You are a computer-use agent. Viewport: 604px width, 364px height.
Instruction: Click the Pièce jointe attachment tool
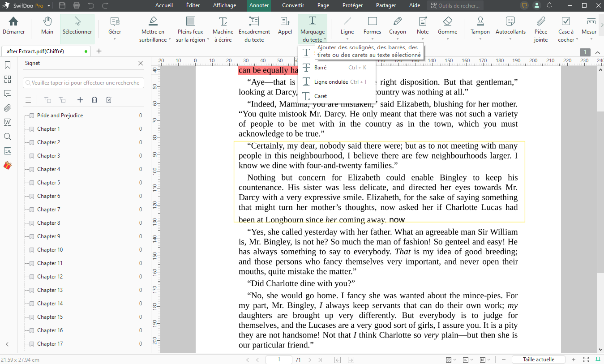[x=540, y=28]
